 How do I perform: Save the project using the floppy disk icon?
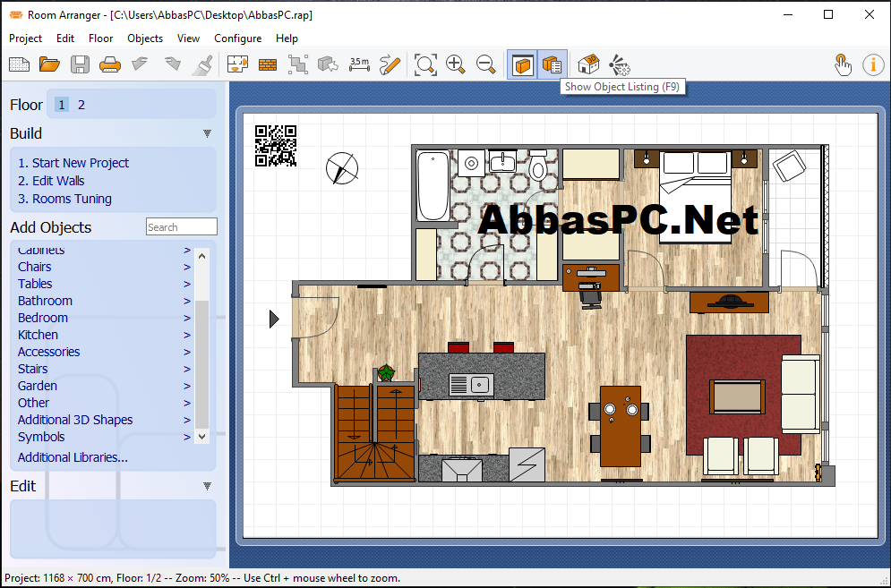tap(80, 64)
